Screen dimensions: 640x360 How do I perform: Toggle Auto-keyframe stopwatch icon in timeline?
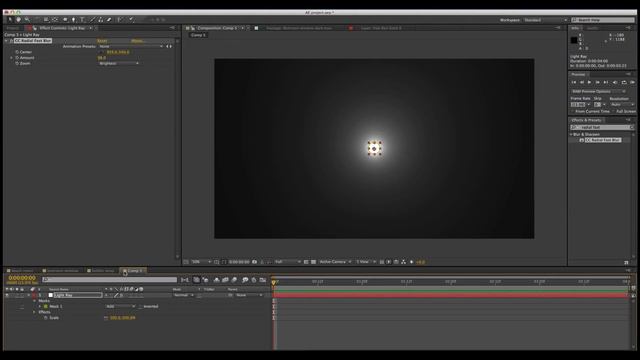pos(254,280)
